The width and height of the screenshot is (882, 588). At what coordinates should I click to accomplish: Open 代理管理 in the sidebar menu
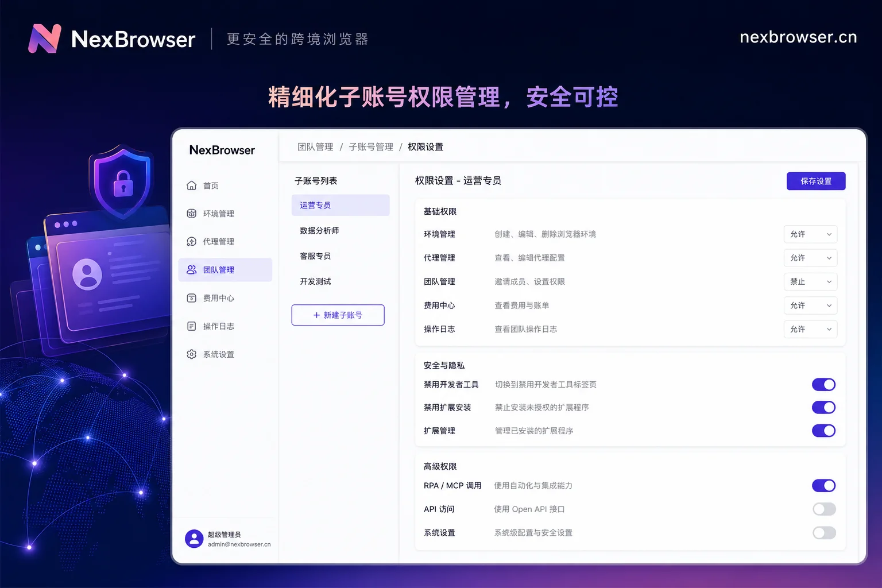coord(225,242)
